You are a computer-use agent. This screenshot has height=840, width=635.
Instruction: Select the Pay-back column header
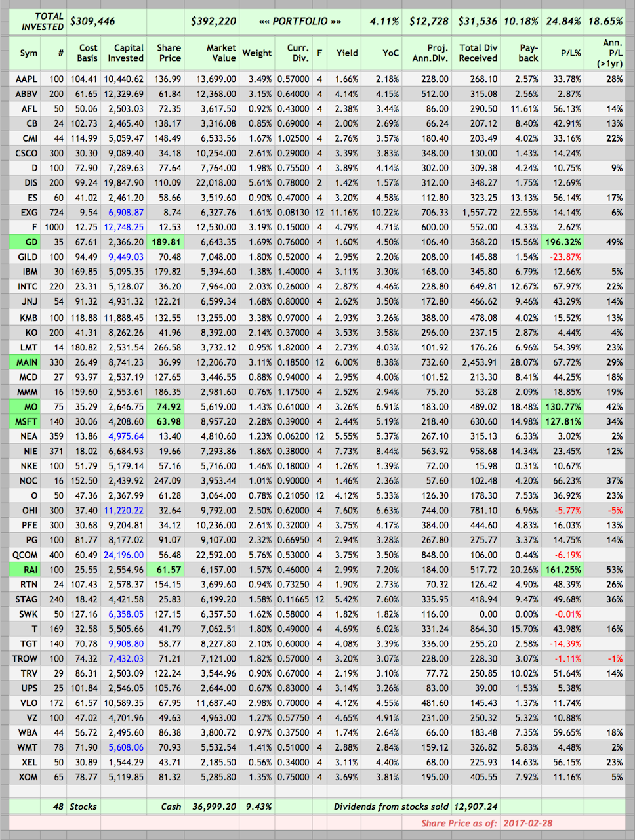coord(528,52)
